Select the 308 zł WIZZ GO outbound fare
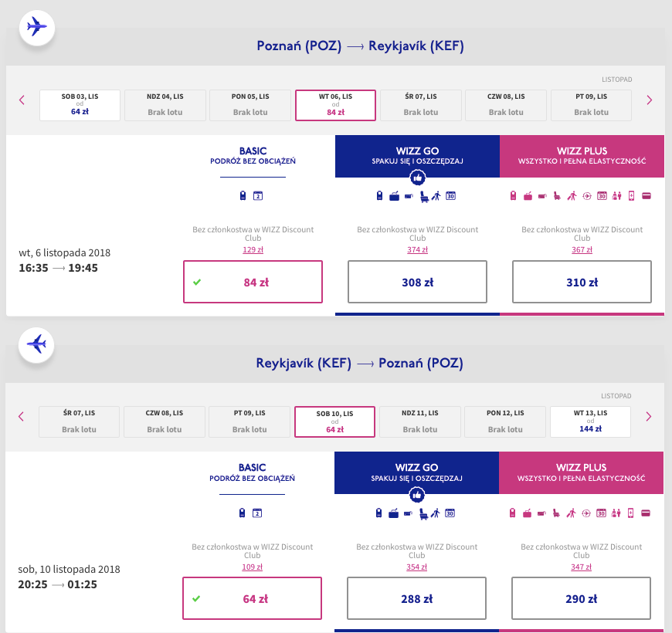Screen dimensions: 672x633 pyautogui.click(x=417, y=282)
